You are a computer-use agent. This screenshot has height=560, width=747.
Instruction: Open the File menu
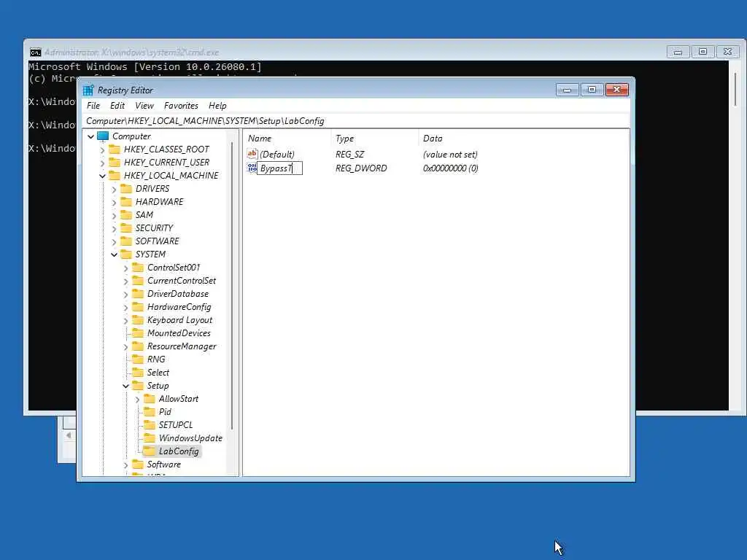[x=93, y=106]
